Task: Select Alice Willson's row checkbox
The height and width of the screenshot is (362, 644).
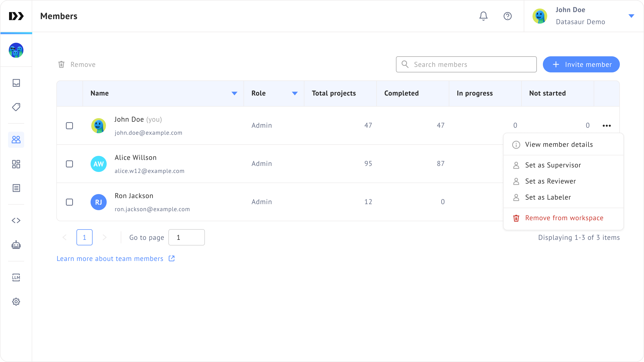Action: click(x=69, y=164)
